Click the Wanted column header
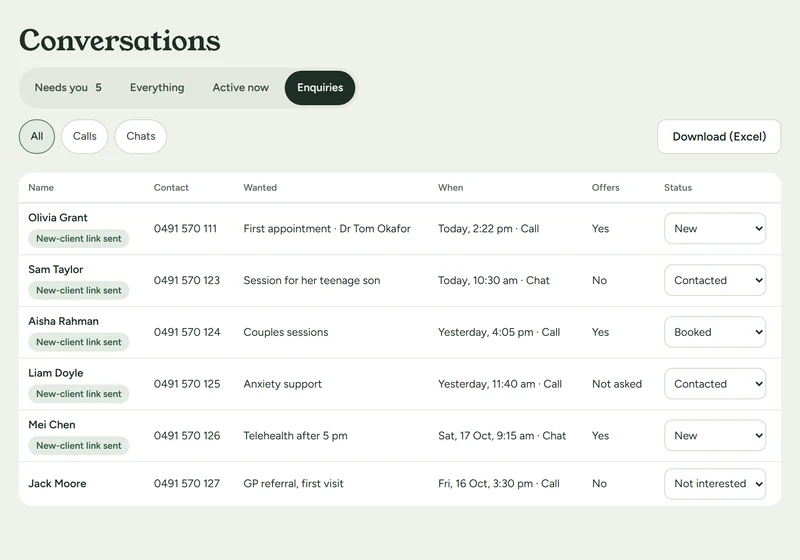800x560 pixels. 260,188
